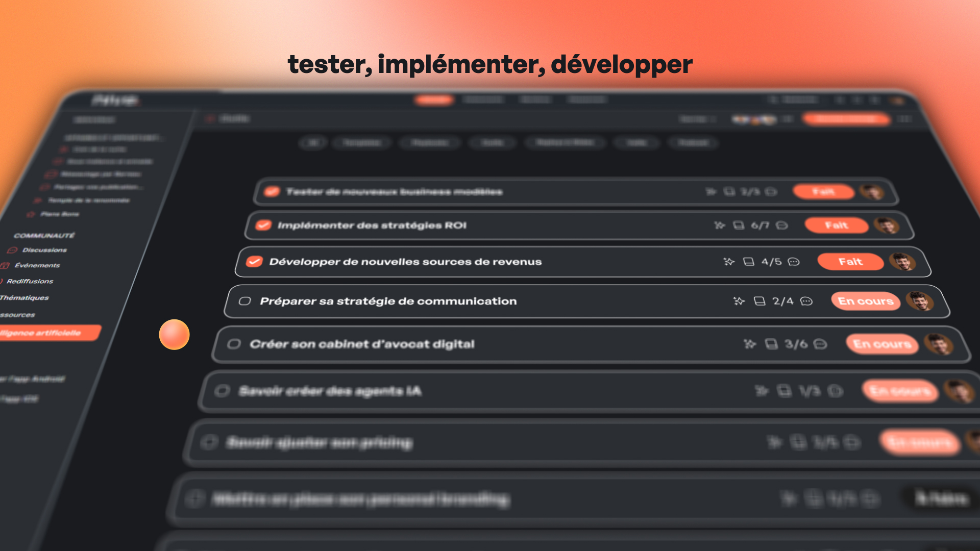Click the '4/5' progress count
This screenshot has height=551, width=980.
pos(771,262)
